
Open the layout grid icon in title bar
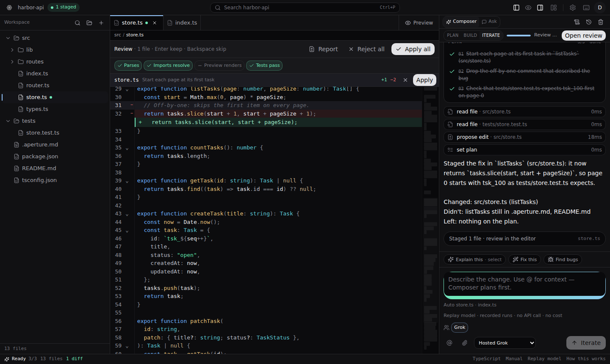tap(554, 8)
